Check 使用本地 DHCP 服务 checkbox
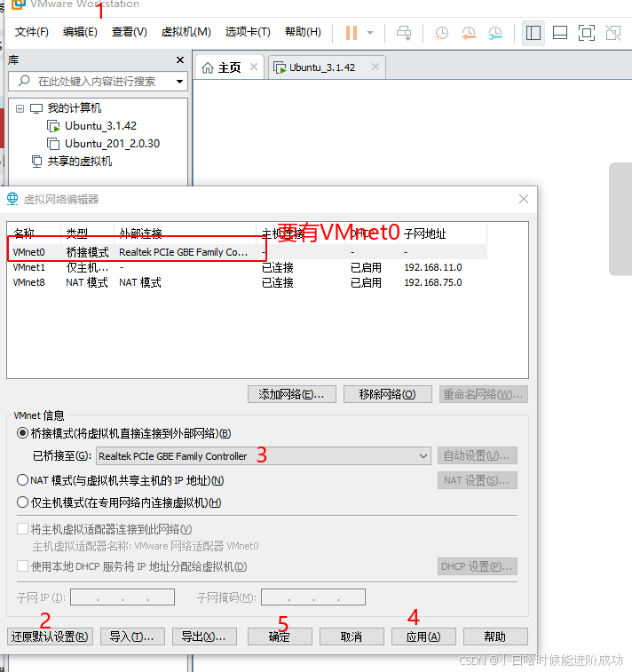The width and height of the screenshot is (632, 672). (23, 566)
